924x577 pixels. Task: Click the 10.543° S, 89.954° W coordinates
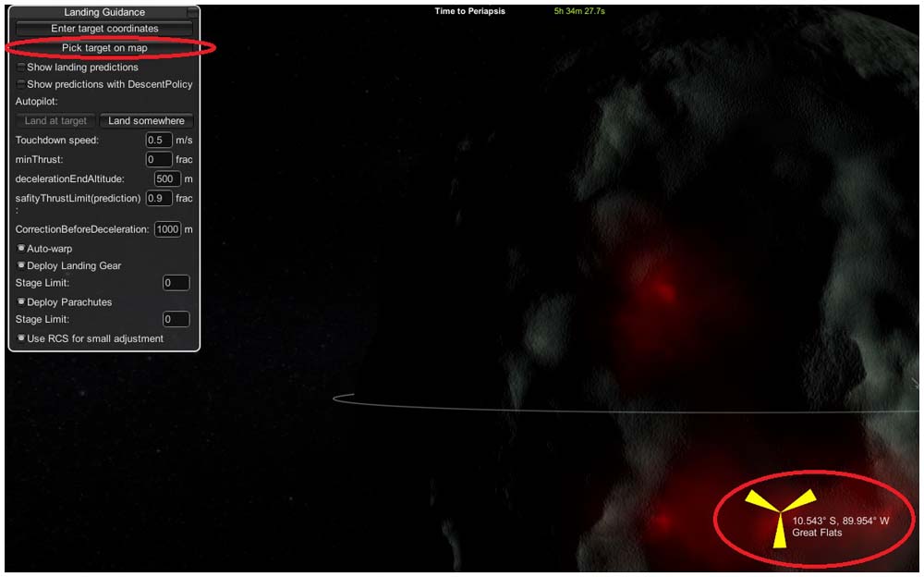840,521
